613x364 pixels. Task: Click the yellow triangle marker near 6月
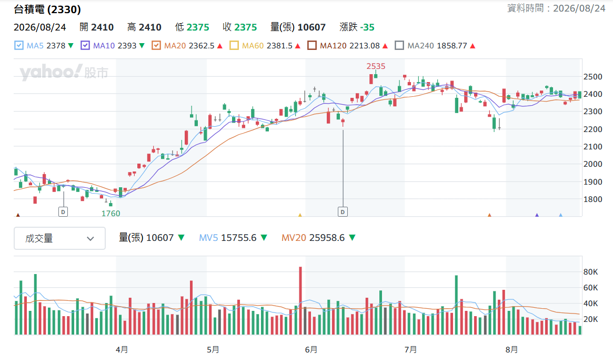[300, 215]
